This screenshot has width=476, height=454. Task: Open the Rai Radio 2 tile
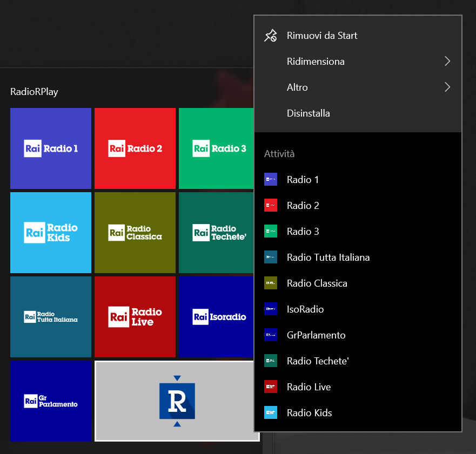click(x=135, y=148)
